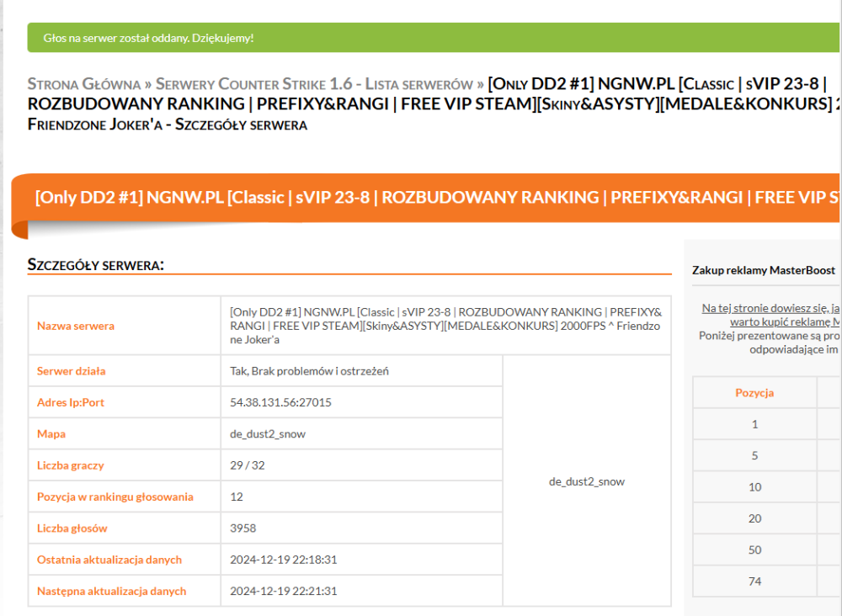This screenshot has height=616, width=842.
Task: Click the 'Zakup reklamy MasterBoost' heading
Action: point(763,270)
